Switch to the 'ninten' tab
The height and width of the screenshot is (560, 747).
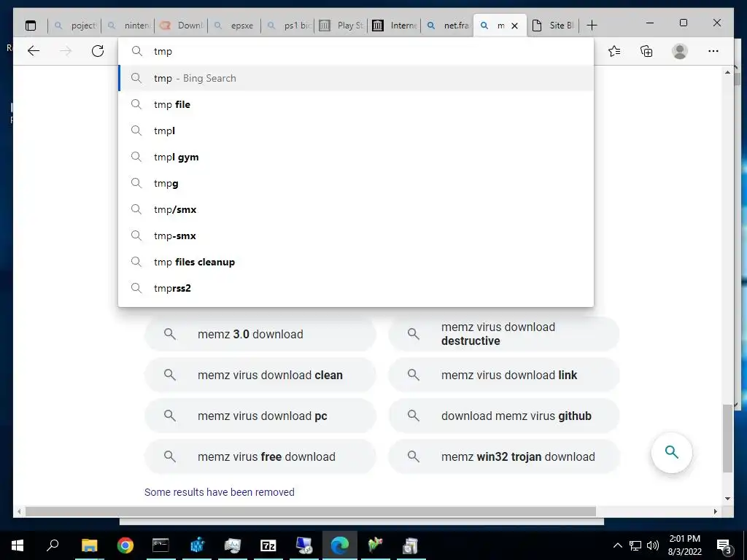pyautogui.click(x=128, y=26)
